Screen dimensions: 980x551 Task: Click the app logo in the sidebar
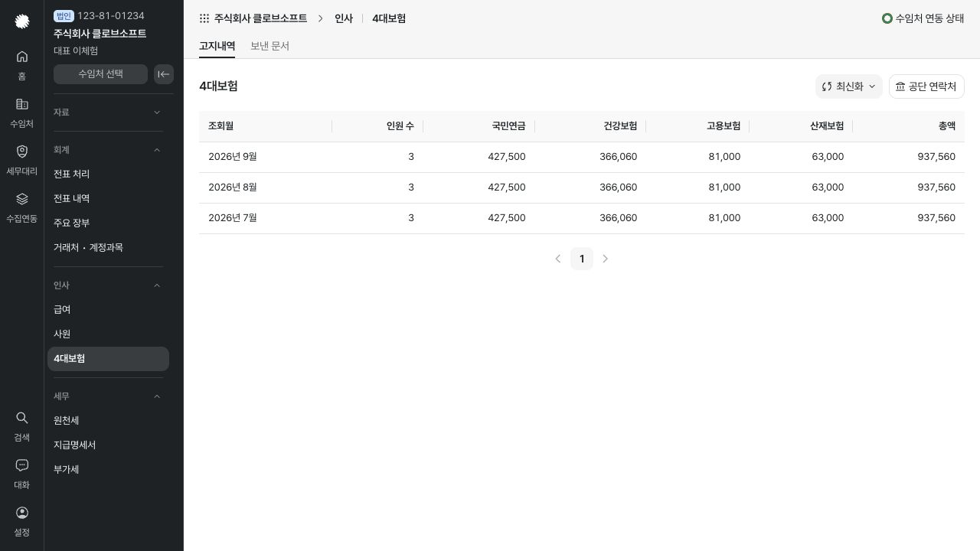(x=22, y=21)
